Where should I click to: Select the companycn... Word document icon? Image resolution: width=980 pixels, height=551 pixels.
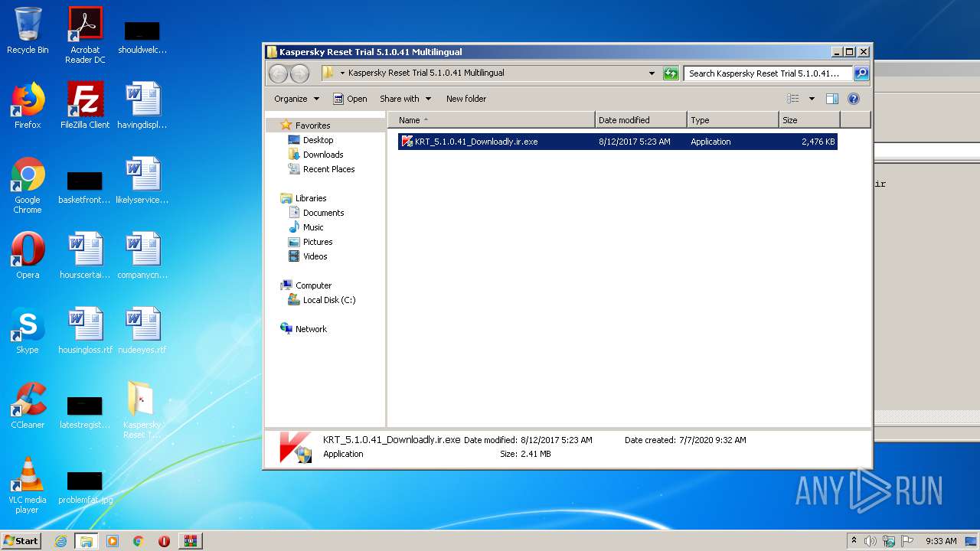click(142, 256)
